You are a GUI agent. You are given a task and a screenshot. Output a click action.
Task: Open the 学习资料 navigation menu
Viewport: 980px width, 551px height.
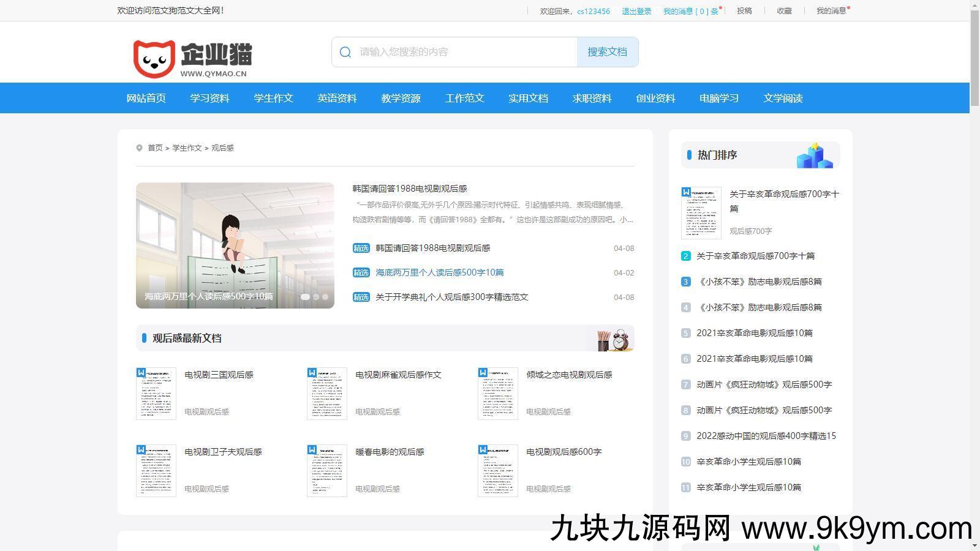click(209, 99)
